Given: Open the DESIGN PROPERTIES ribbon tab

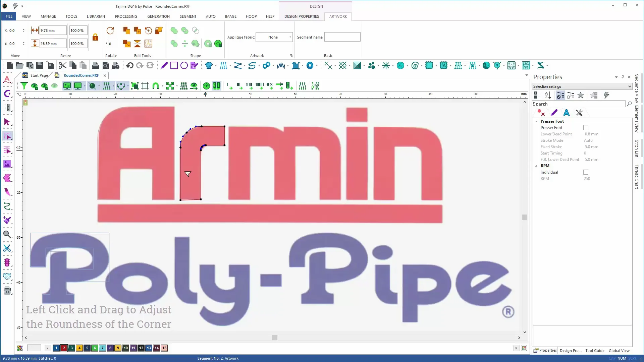Looking at the screenshot, I should click(x=301, y=16).
